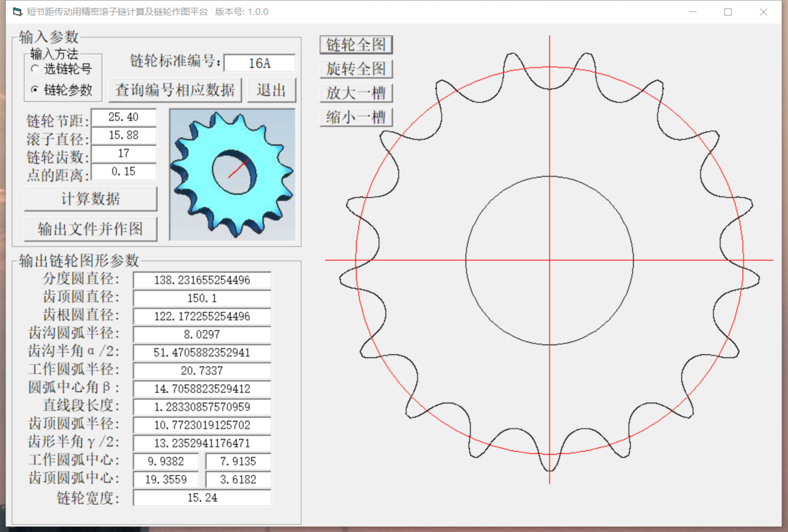Click 查询编号相应数据 button
Viewport: 788px width, 532px height.
point(175,90)
